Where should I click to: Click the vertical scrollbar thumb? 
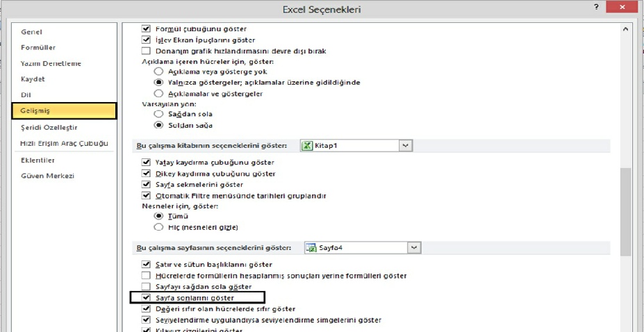(625, 212)
